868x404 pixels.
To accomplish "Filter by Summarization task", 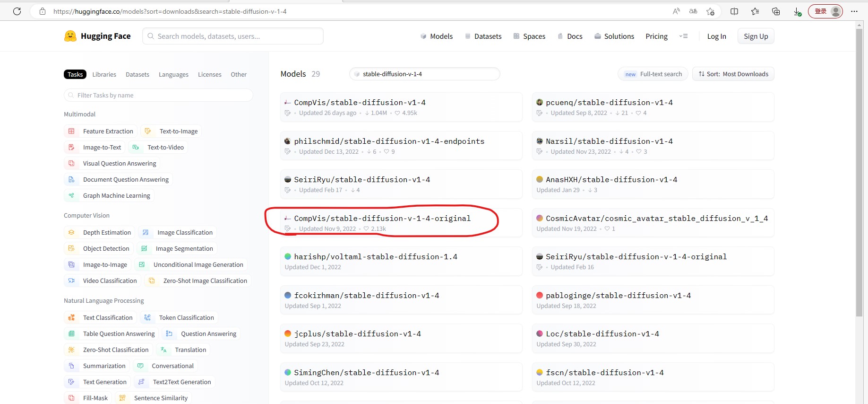I will [x=97, y=366].
